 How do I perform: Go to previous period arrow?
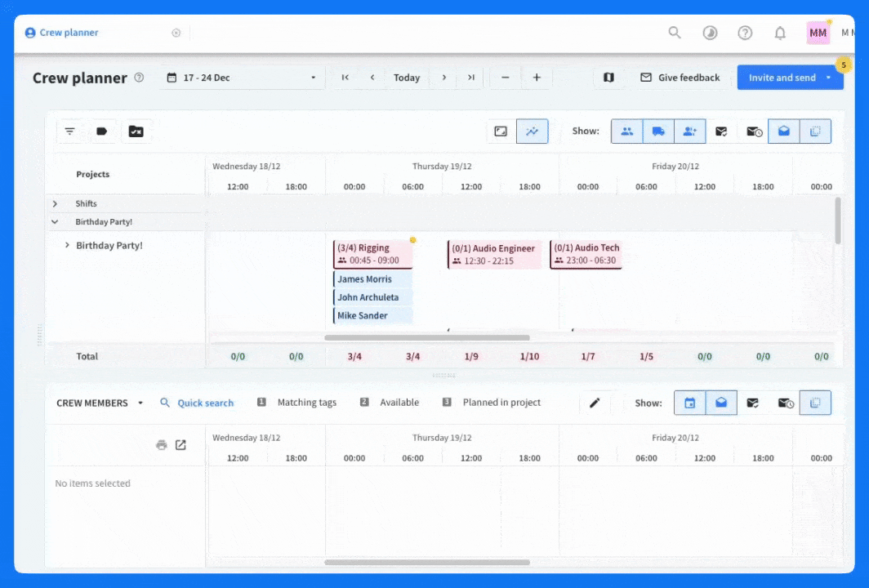(x=372, y=78)
